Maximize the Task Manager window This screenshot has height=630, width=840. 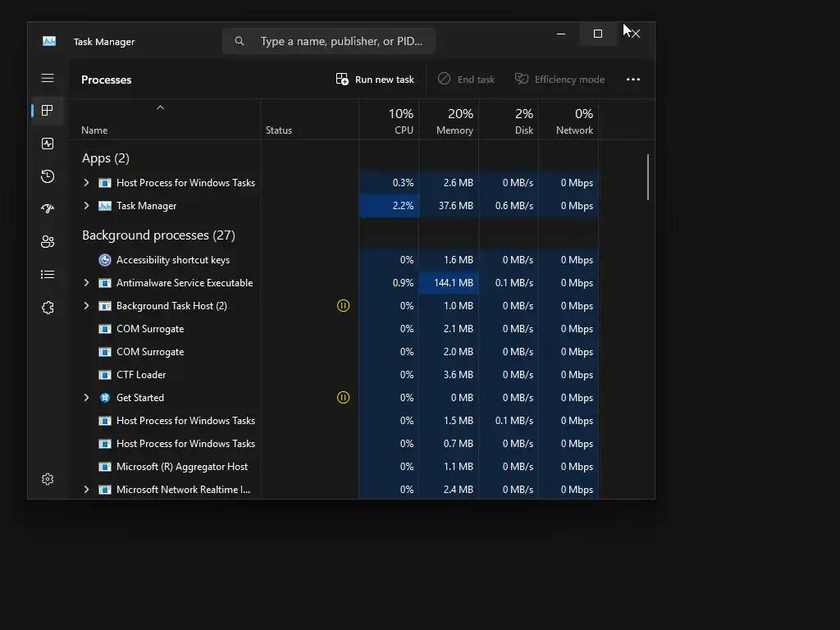[x=598, y=34]
